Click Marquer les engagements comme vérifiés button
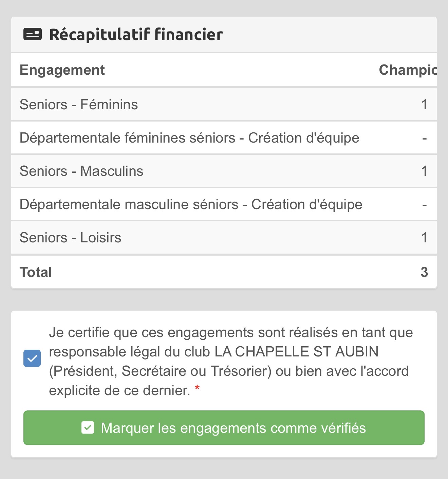 [x=224, y=428]
